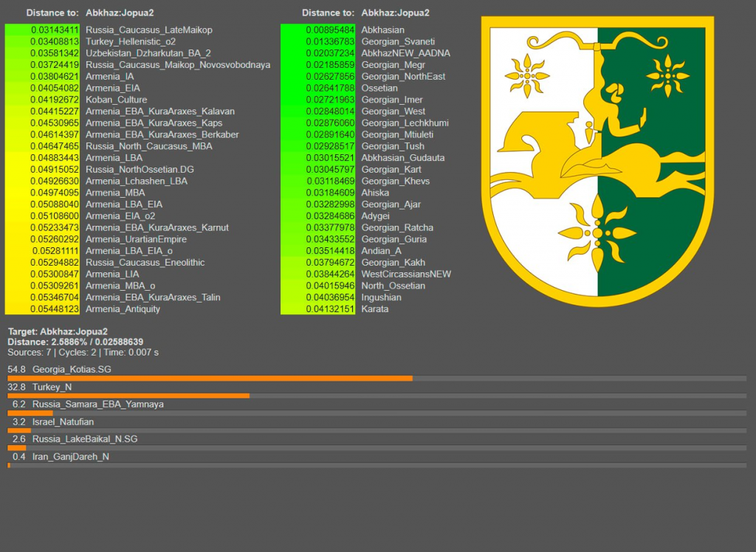Click the Iran_GanjDareh_N source label
Viewport: 756px width, 552px height.
click(70, 457)
